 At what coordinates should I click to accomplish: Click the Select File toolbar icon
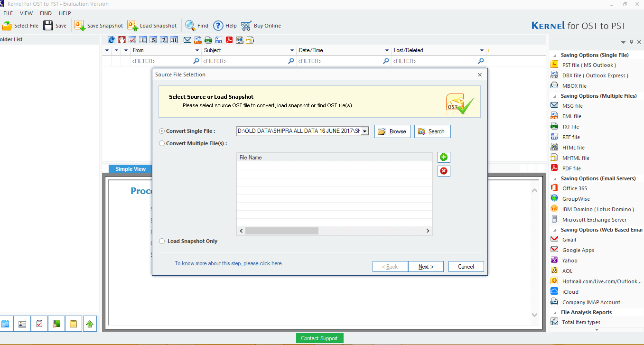tap(7, 26)
